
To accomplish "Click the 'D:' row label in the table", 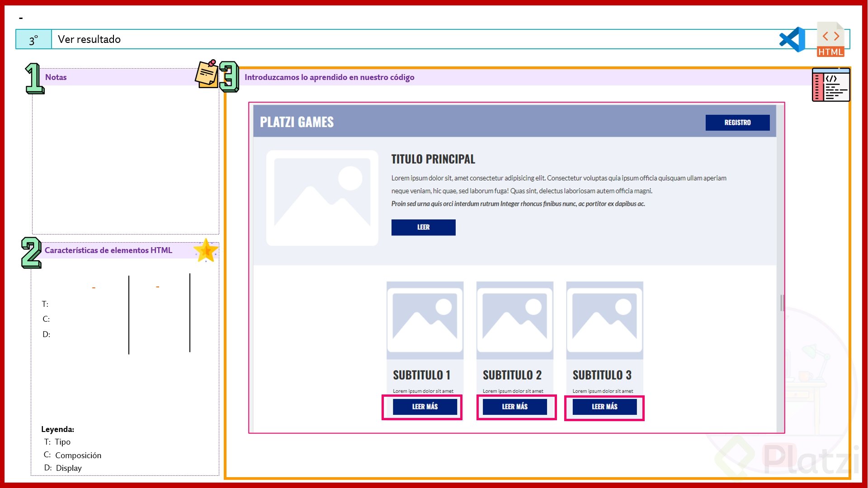I will [x=46, y=334].
